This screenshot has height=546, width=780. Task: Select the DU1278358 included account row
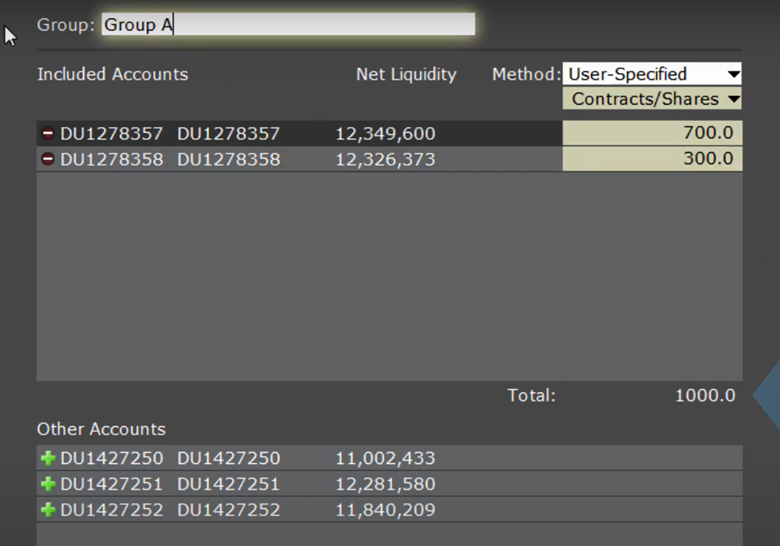pos(228,159)
